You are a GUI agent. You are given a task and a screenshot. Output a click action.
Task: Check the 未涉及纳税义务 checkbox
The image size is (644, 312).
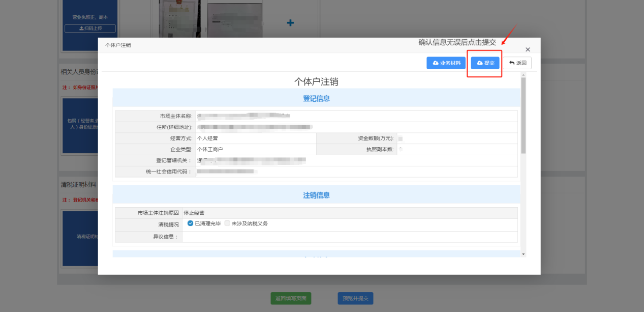coord(228,223)
